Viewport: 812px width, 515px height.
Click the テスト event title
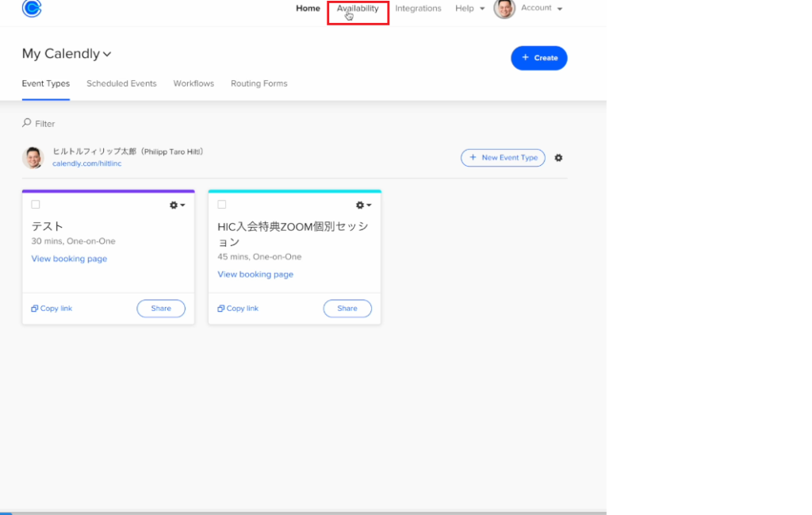coord(47,226)
